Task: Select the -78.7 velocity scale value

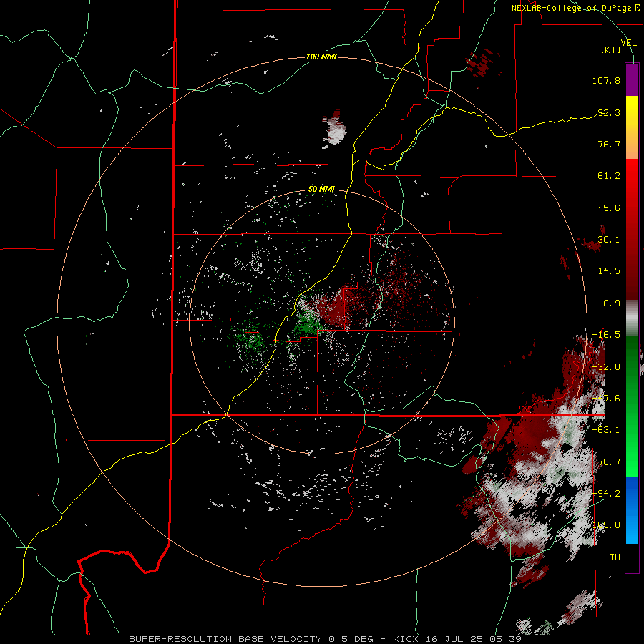Action: click(x=606, y=462)
